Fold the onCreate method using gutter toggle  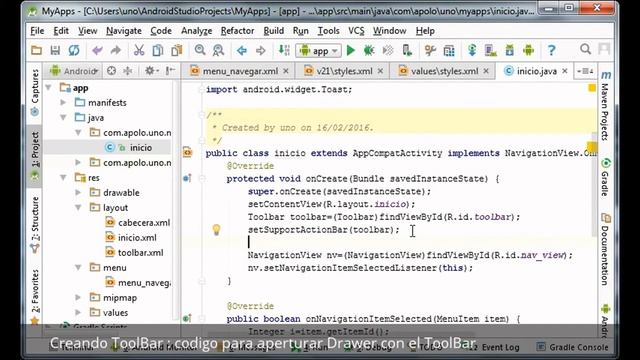click(x=201, y=178)
